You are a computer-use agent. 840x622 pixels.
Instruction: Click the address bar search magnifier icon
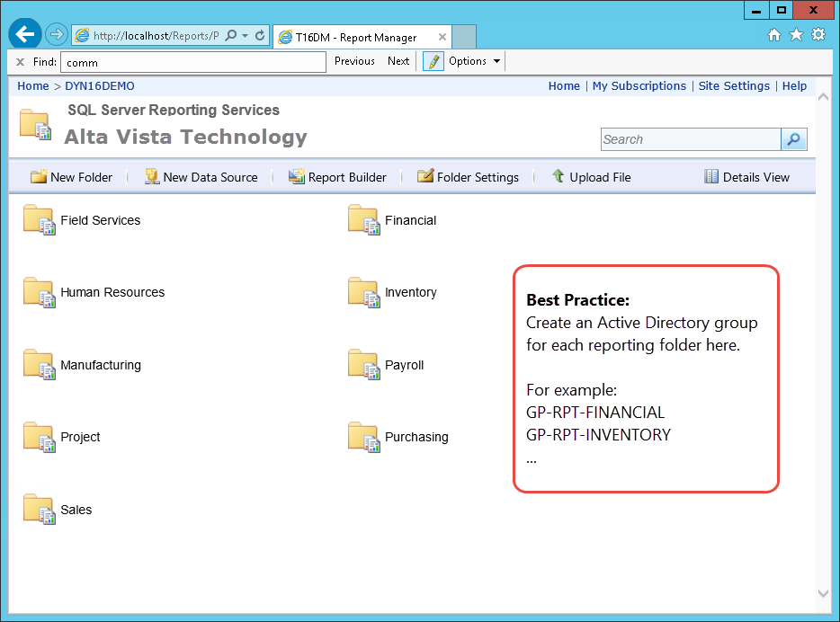pos(231,35)
